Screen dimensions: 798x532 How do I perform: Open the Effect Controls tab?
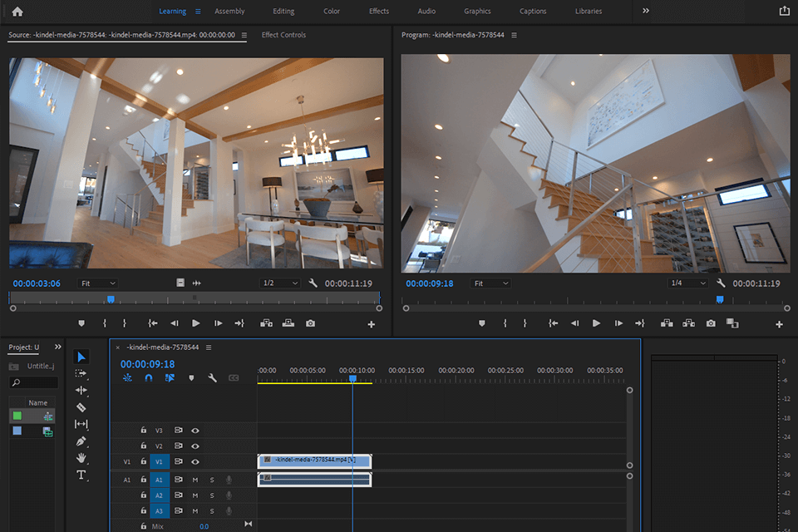pyautogui.click(x=283, y=35)
